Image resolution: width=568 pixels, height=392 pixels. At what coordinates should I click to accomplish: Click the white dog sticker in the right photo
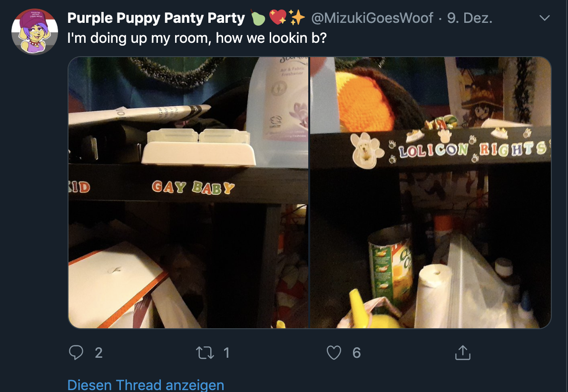click(x=366, y=150)
